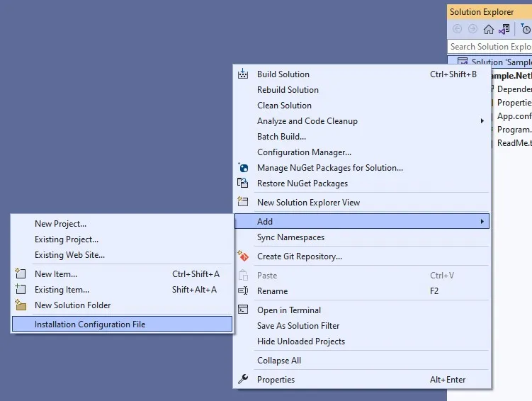Viewport: 532px width, 401px height.
Task: Select the Program file in tree
Action: point(514,130)
